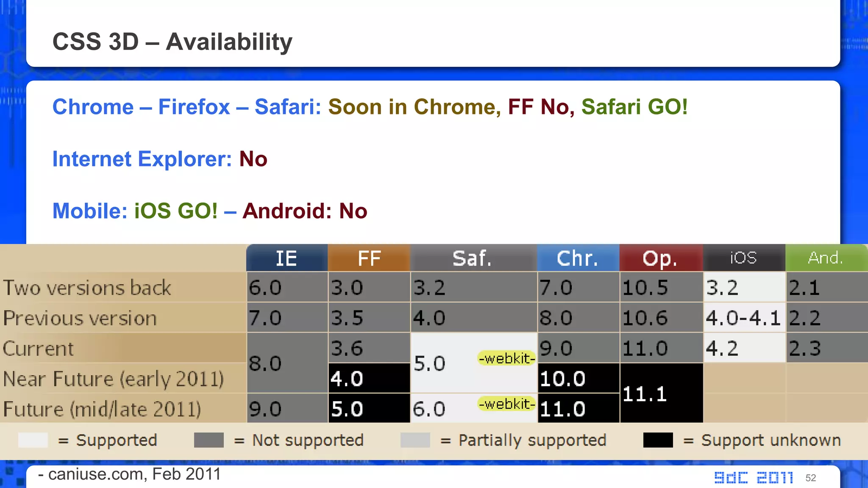Click the FF column header
This screenshot has width=868, height=488.
(369, 258)
